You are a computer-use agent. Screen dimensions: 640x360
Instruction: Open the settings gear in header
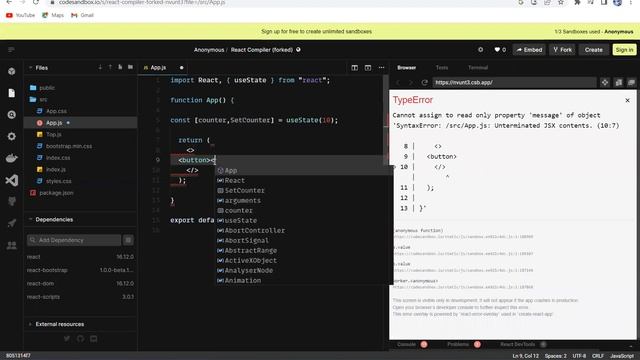pyautogui.click(x=480, y=50)
